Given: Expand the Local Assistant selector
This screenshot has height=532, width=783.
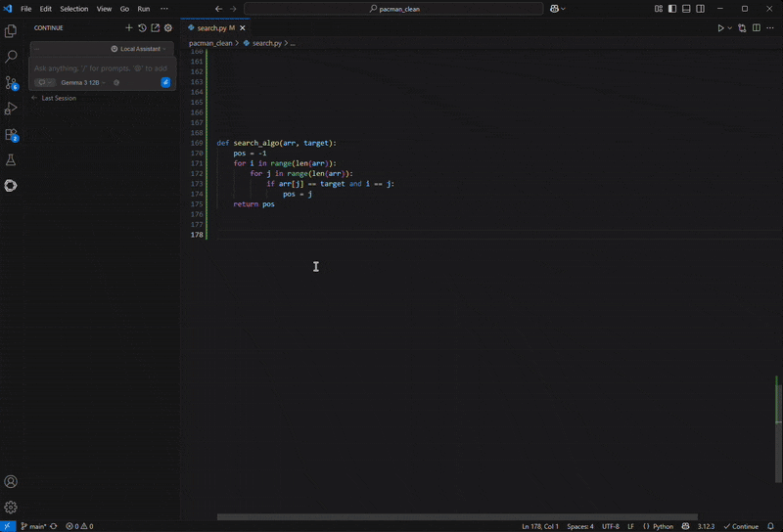Looking at the screenshot, I should pyautogui.click(x=138, y=49).
